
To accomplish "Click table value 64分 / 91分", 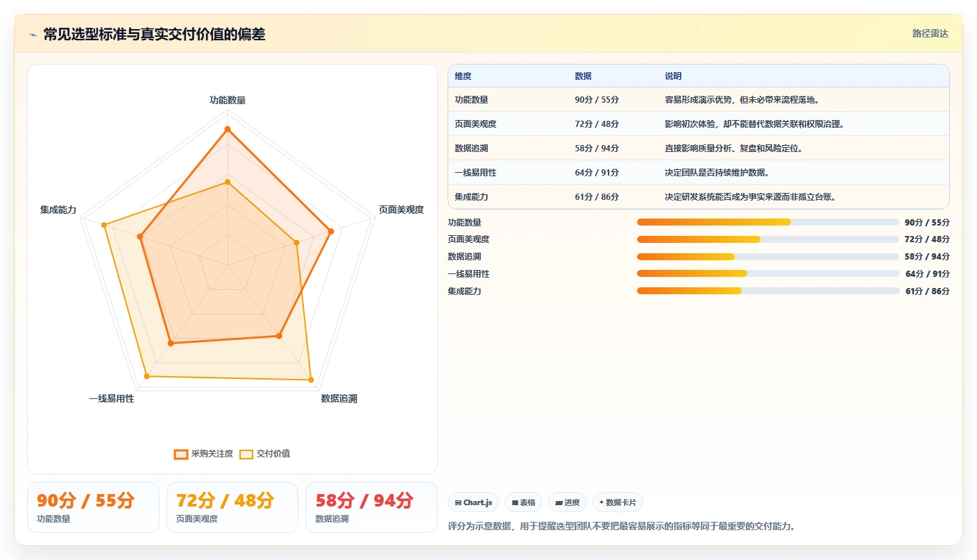I will [597, 173].
